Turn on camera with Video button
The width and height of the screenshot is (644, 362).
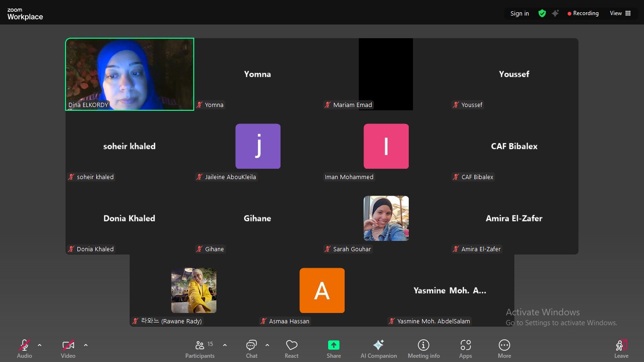68,349
